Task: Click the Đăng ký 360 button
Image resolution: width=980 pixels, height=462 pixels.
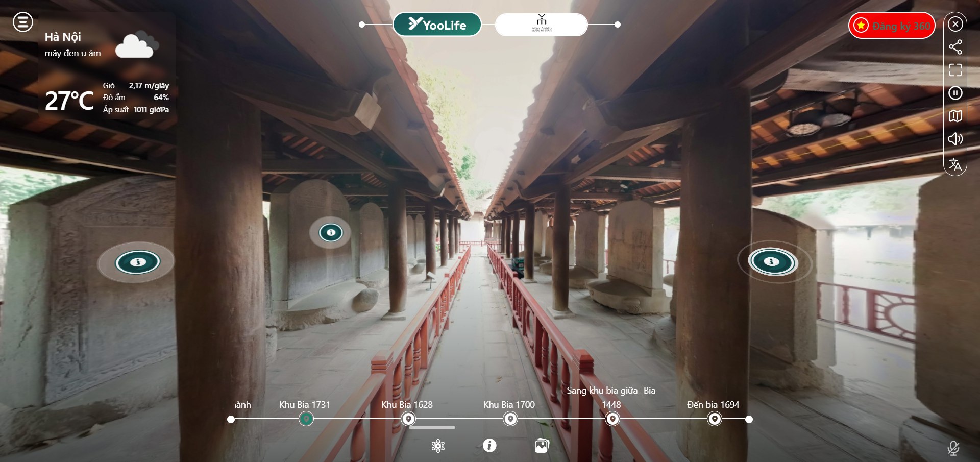Action: (x=892, y=26)
